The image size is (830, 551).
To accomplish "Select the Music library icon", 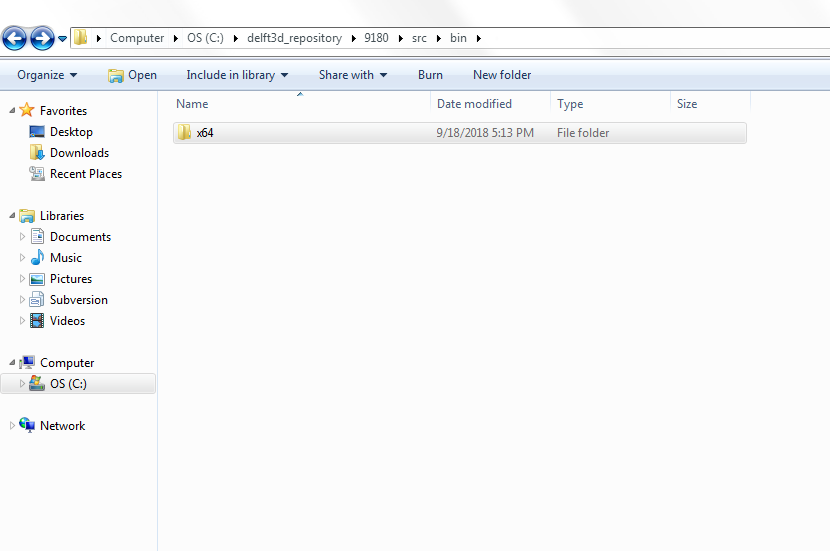I will point(37,258).
